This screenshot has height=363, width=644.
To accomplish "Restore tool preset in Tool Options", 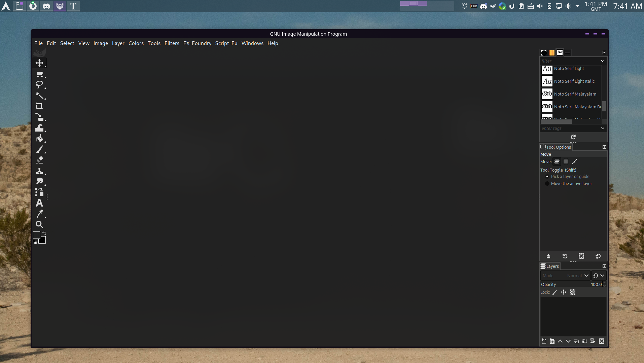I will pos(565,256).
